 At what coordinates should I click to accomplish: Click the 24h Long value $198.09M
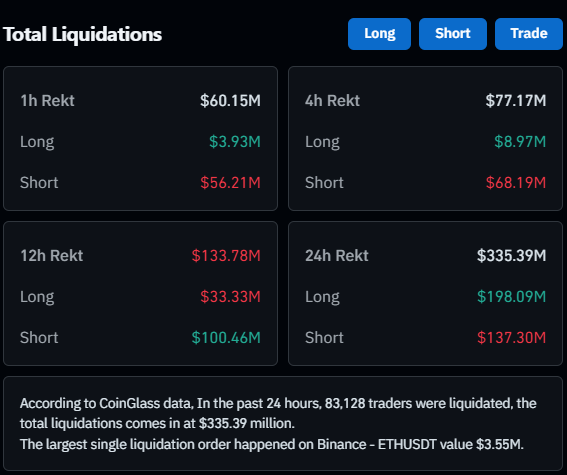pos(511,296)
